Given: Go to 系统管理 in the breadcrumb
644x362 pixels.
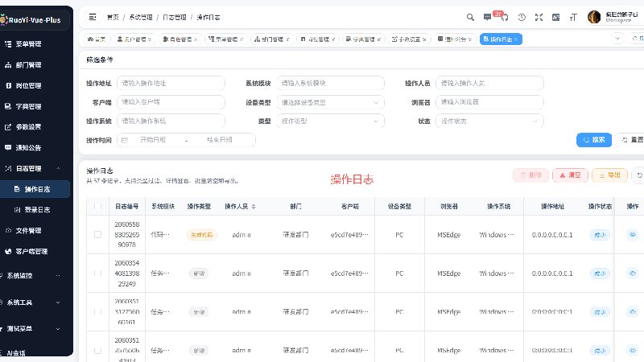Looking at the screenshot, I should click(x=141, y=17).
